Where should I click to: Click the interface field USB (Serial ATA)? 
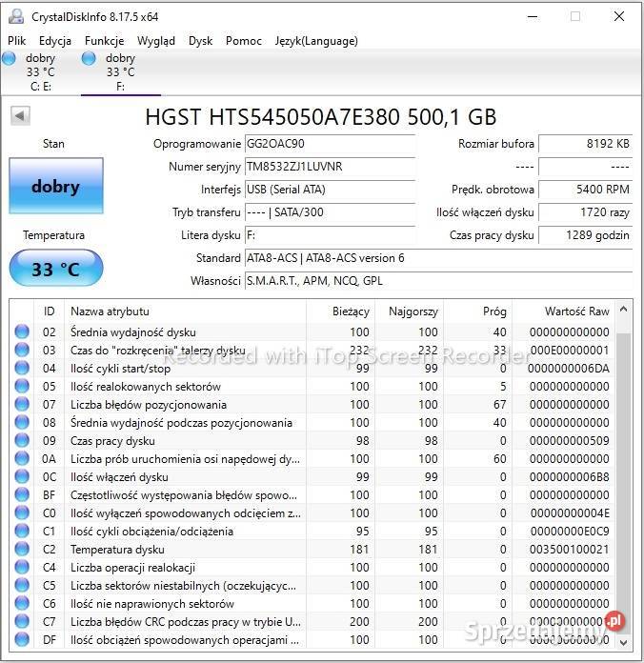coord(331,190)
